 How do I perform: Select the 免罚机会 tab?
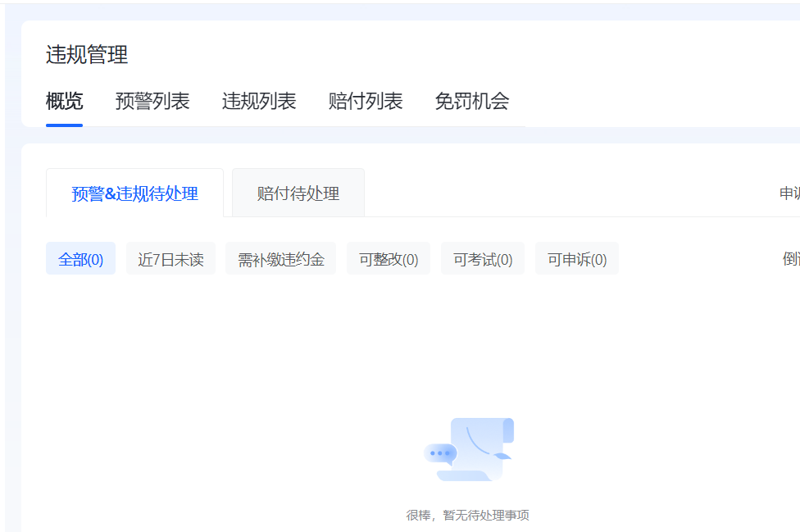(472, 101)
